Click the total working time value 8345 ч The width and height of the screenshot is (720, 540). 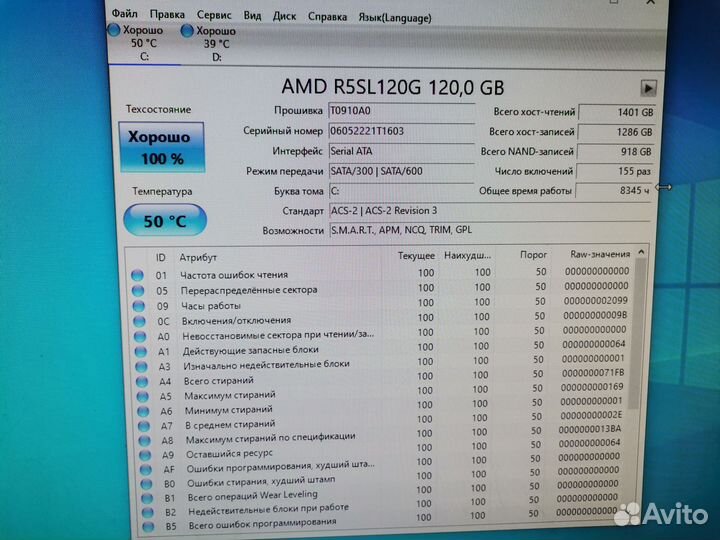613,191
